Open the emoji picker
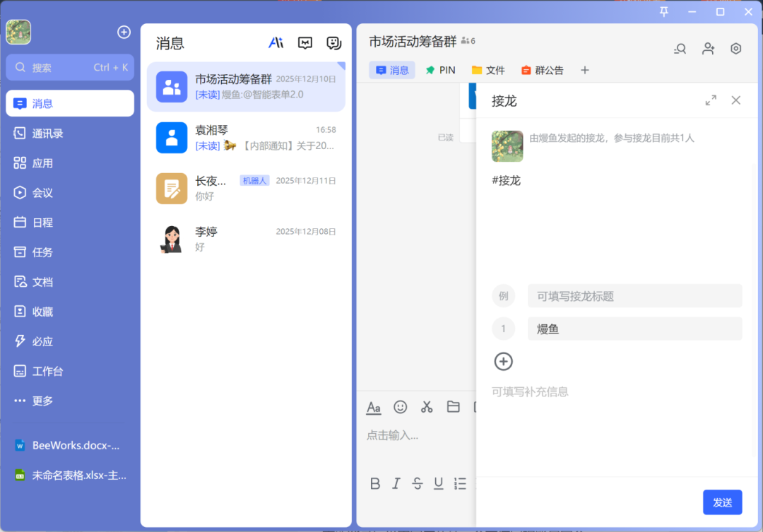Image resolution: width=763 pixels, height=532 pixels. (400, 407)
